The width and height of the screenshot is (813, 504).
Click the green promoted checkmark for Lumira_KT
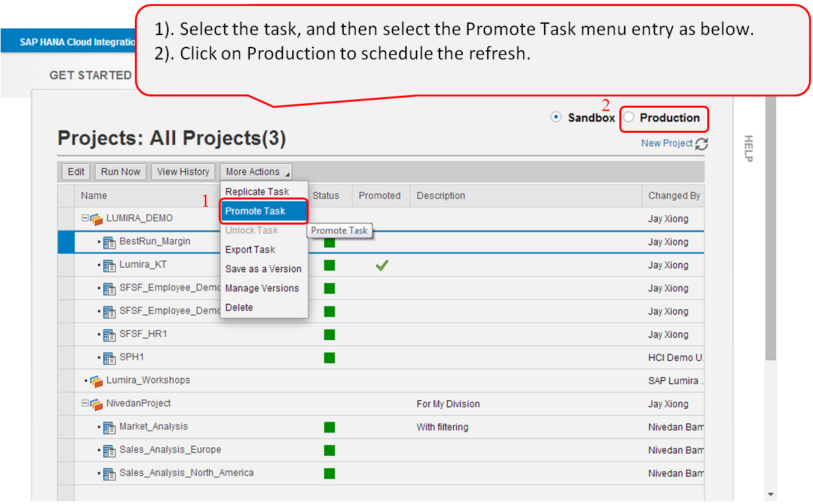click(x=381, y=265)
